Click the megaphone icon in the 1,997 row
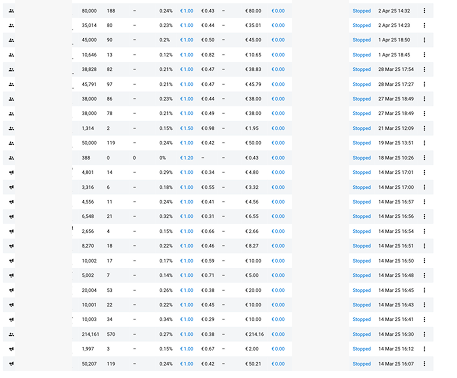The width and height of the screenshot is (457, 378). (x=11, y=349)
